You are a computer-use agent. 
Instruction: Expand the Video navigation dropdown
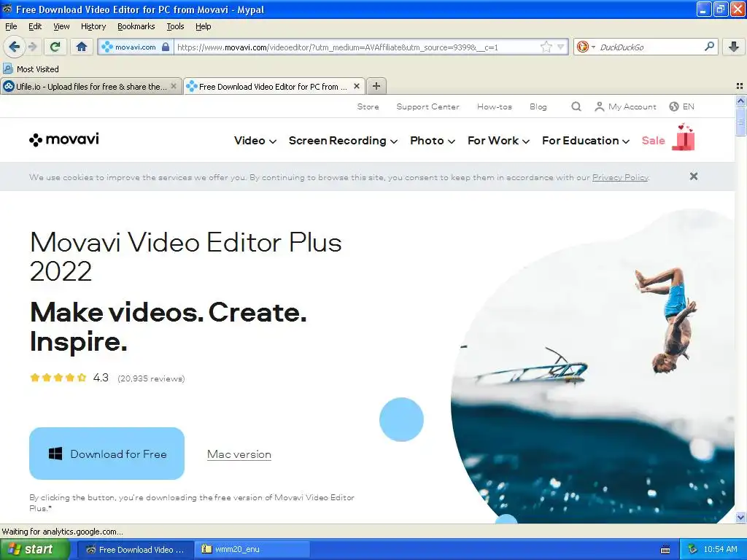tap(255, 141)
